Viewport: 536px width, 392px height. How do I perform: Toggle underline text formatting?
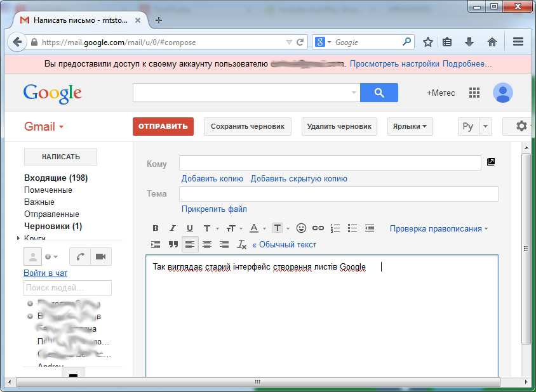(189, 228)
